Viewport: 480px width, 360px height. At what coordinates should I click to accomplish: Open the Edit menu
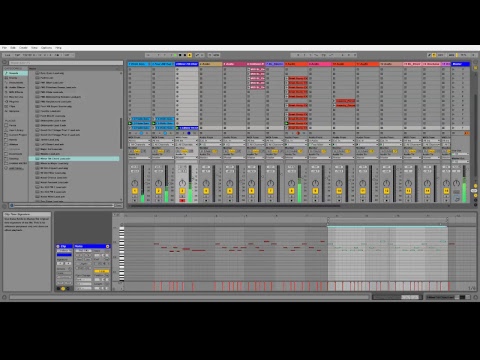13,48
